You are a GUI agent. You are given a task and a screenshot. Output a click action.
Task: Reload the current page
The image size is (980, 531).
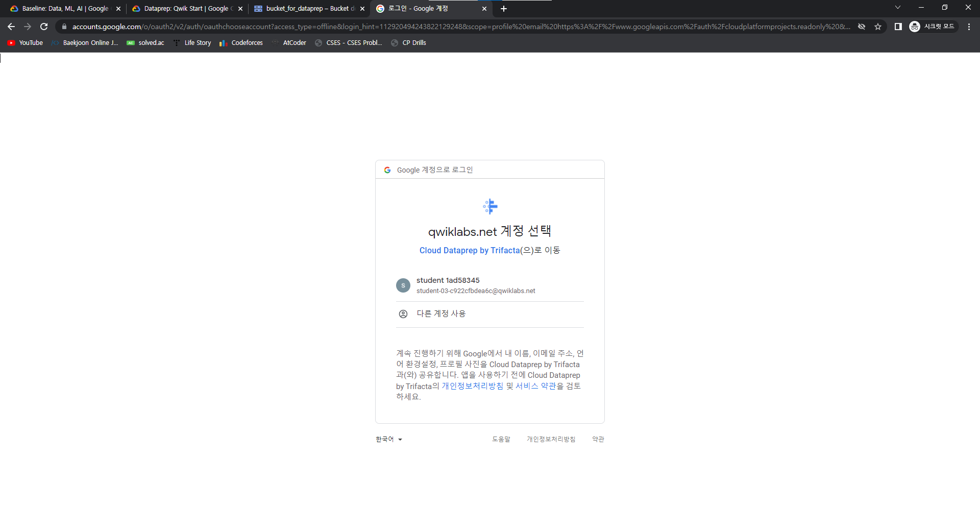(x=44, y=27)
